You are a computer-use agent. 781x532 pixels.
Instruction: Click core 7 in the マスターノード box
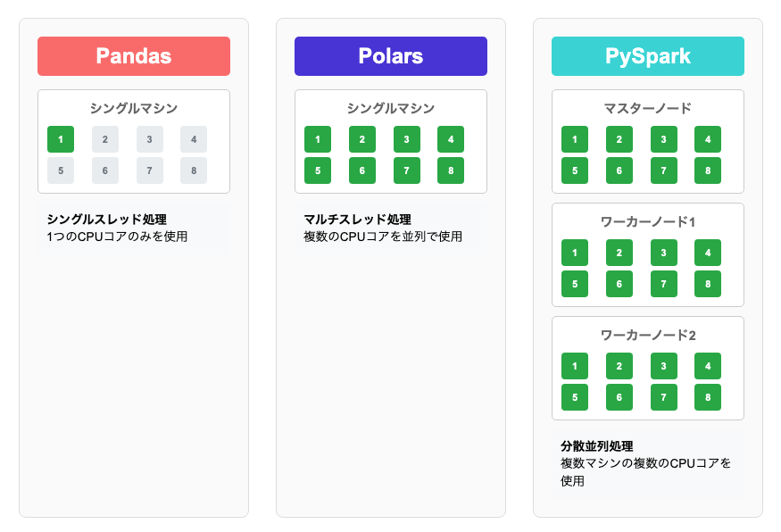point(663,170)
